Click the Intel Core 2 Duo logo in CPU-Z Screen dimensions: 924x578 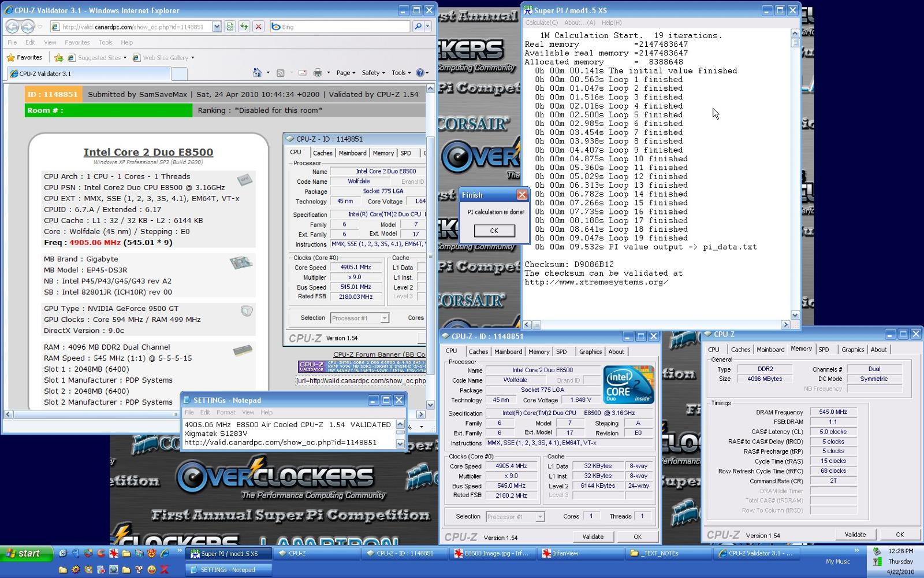pyautogui.click(x=629, y=384)
